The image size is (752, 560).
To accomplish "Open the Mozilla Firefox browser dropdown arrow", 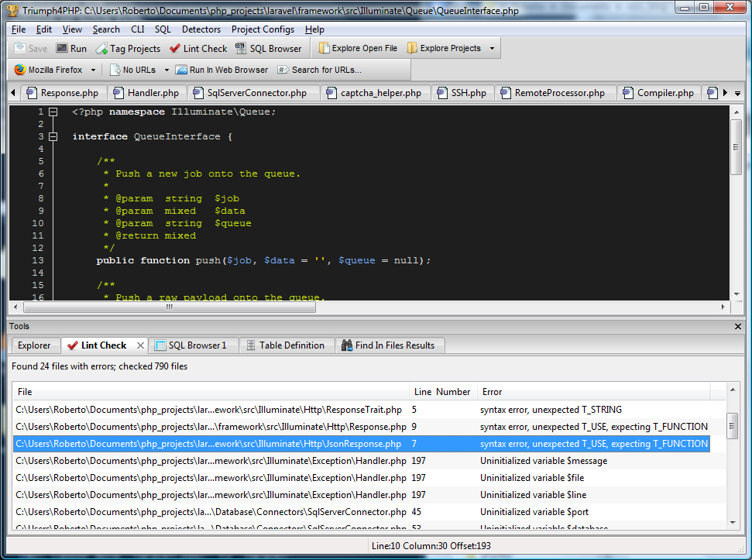I will 93,70.
